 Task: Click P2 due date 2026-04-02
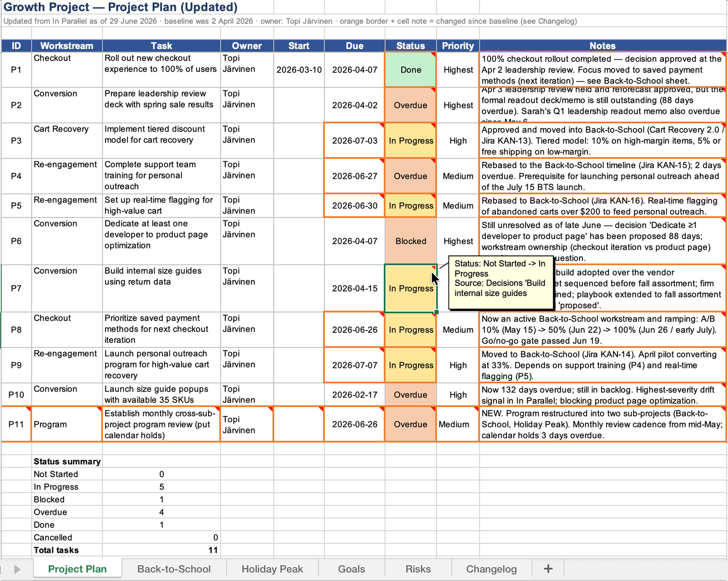pos(354,105)
